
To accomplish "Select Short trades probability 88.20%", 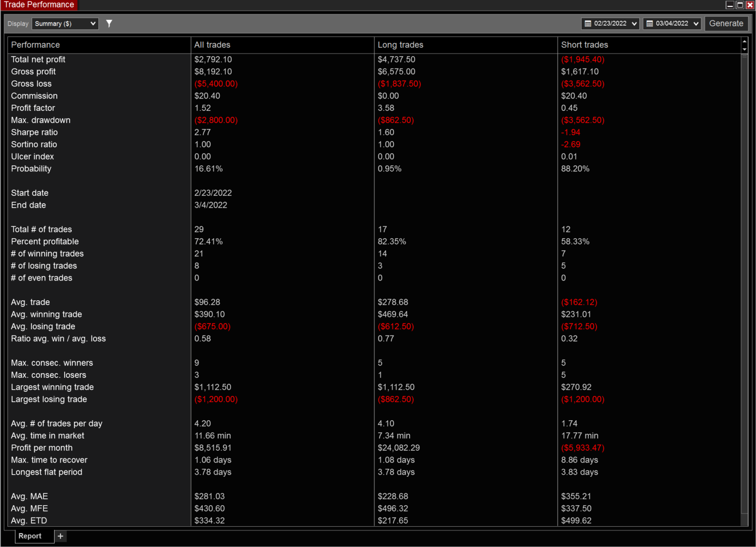I will coord(575,169).
